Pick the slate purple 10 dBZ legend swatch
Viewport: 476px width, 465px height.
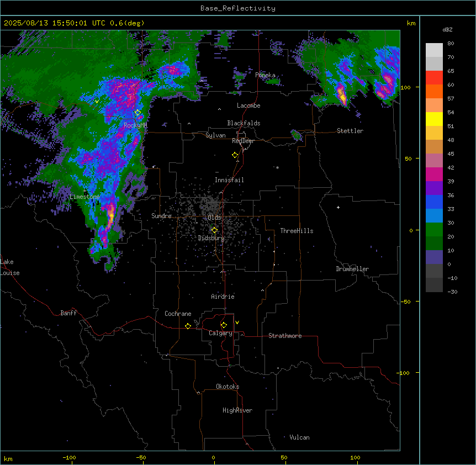pos(434,257)
